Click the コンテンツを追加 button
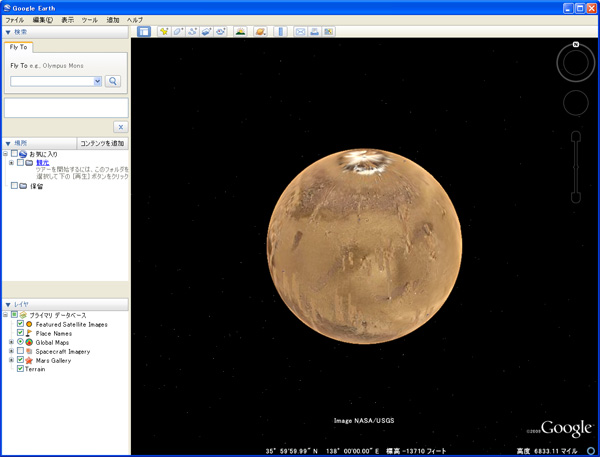 click(x=102, y=144)
